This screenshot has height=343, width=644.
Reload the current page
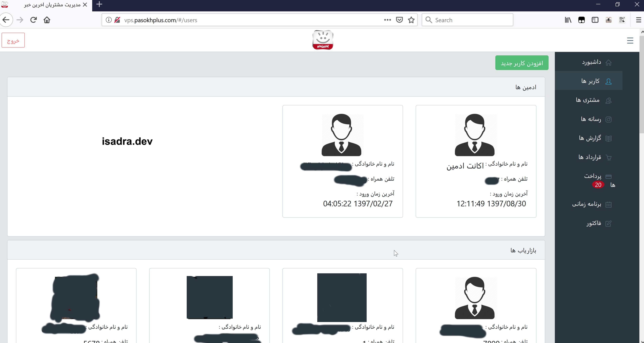click(33, 20)
